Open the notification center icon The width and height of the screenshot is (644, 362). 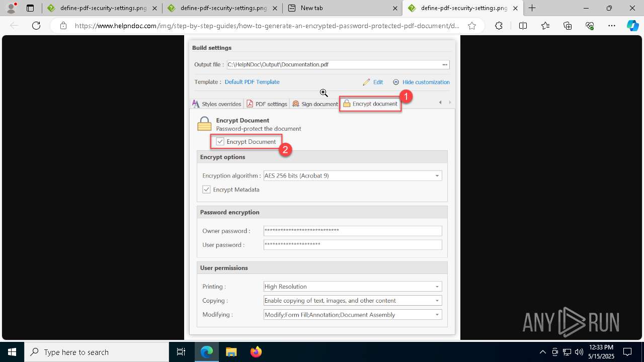point(627,352)
